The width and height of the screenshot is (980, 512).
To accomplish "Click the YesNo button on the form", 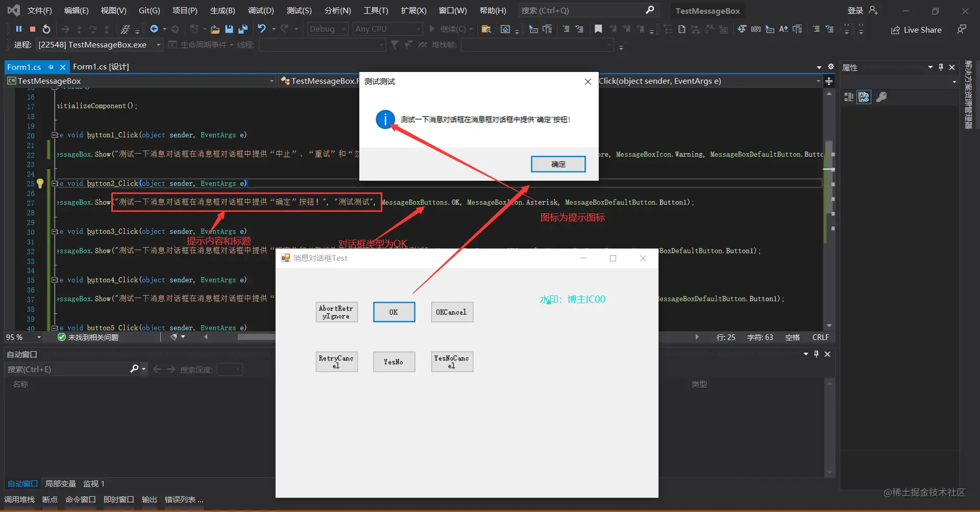I will [x=394, y=362].
